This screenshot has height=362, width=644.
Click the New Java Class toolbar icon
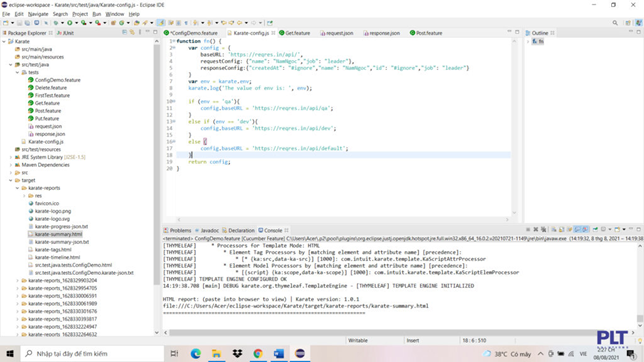tap(122, 23)
